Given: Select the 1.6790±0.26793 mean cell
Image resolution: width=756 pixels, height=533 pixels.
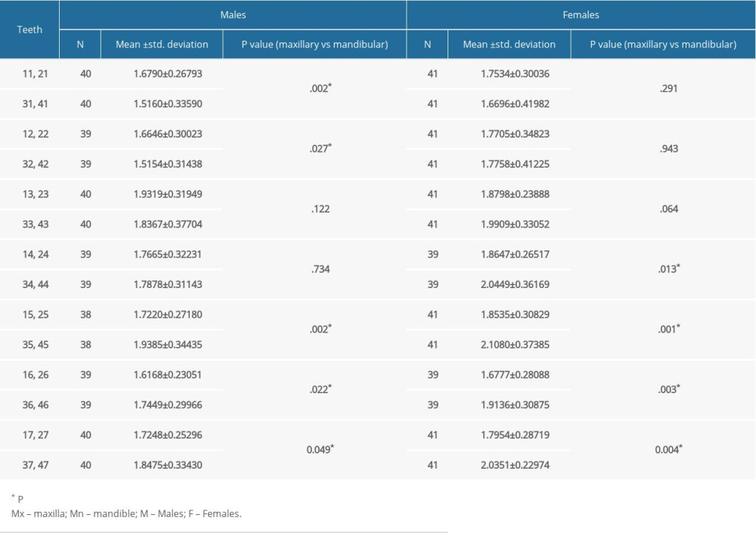Looking at the screenshot, I should [x=162, y=74].
